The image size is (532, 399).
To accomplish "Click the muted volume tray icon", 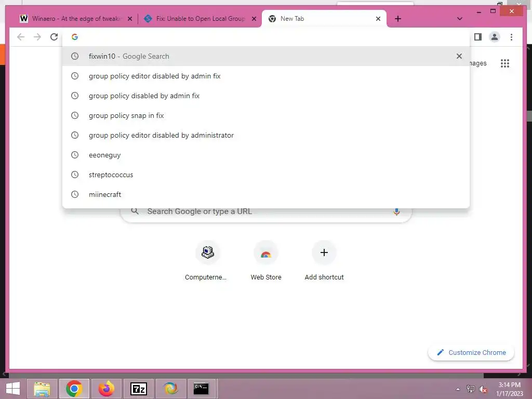I will pos(483,389).
